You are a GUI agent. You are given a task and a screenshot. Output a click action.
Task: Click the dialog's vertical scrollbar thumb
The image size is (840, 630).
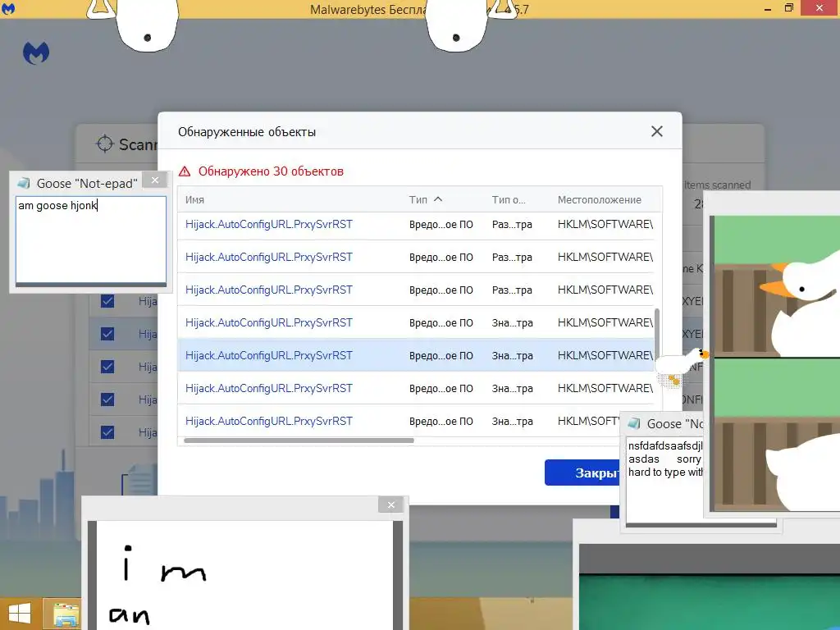point(657,335)
